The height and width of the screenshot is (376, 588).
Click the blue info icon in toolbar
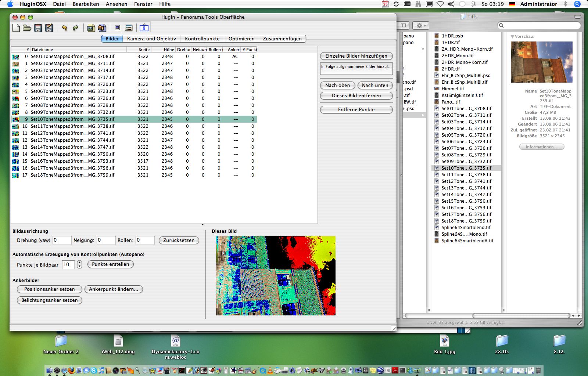[144, 28]
